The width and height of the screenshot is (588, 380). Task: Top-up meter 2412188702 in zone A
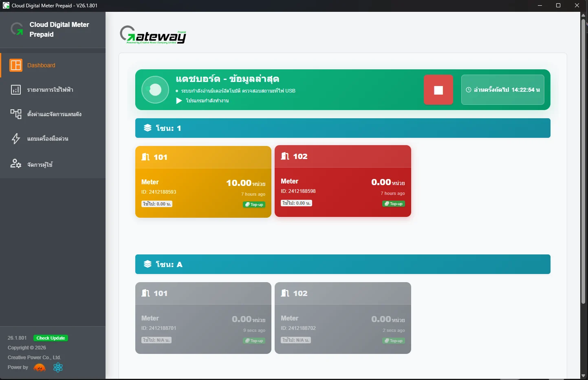click(x=394, y=341)
